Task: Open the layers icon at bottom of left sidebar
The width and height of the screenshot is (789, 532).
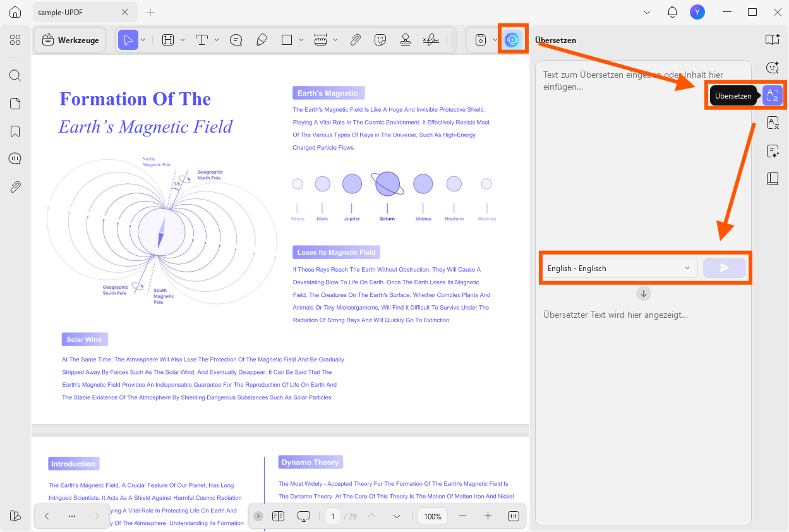Action: (15, 516)
